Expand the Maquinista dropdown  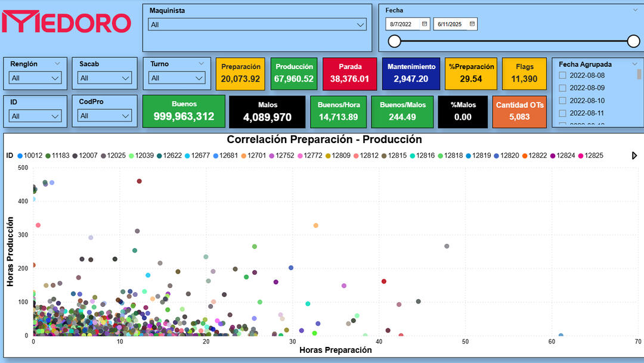coord(257,24)
